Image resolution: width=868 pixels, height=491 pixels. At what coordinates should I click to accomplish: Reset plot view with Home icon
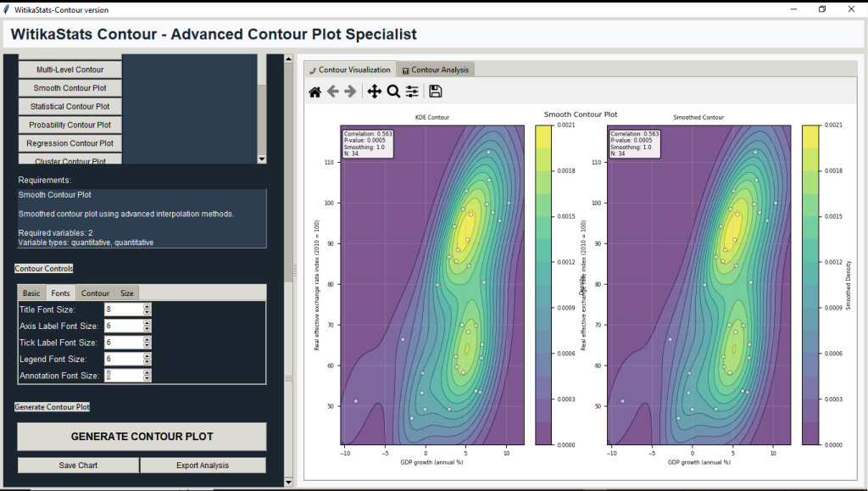tap(315, 92)
